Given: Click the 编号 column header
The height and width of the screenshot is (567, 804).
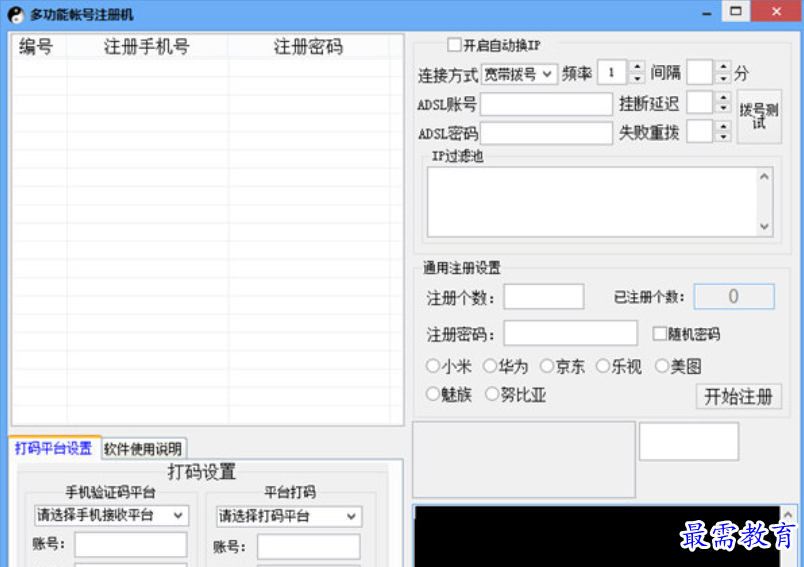Looking at the screenshot, I should coord(39,47).
